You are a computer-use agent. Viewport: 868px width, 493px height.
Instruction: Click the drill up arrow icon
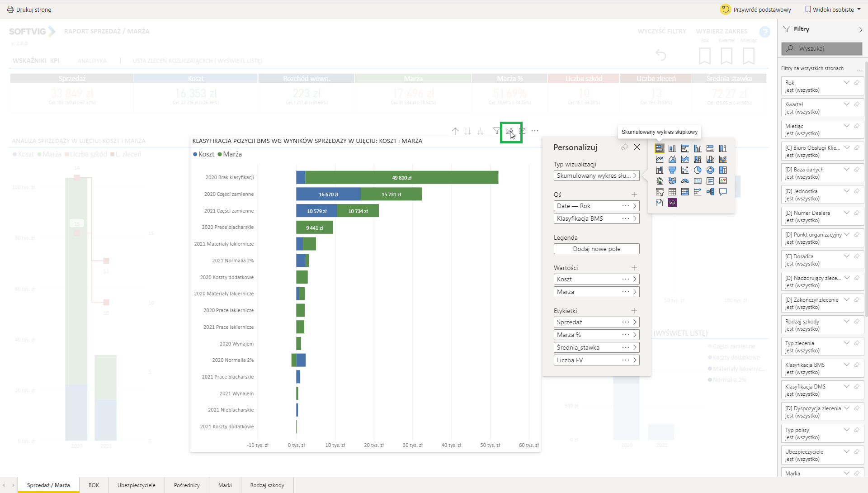click(455, 131)
